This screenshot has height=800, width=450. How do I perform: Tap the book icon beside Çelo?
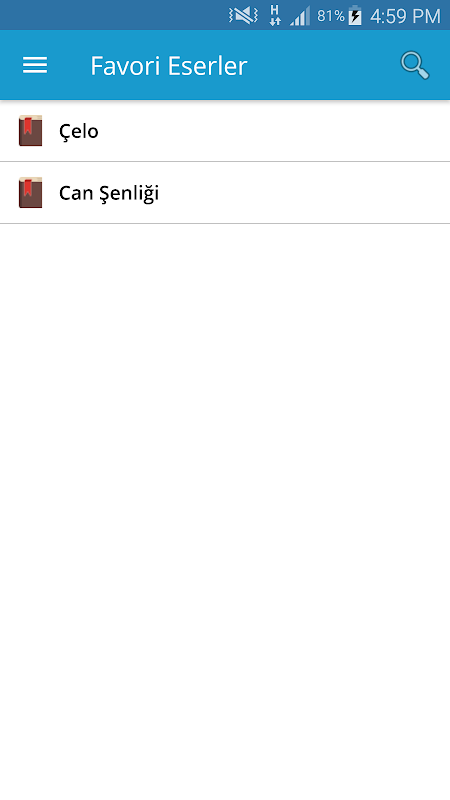(x=30, y=131)
